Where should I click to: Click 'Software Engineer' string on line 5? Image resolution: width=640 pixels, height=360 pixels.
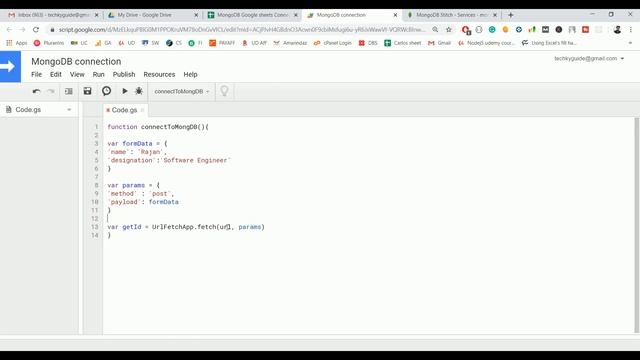[x=197, y=160]
